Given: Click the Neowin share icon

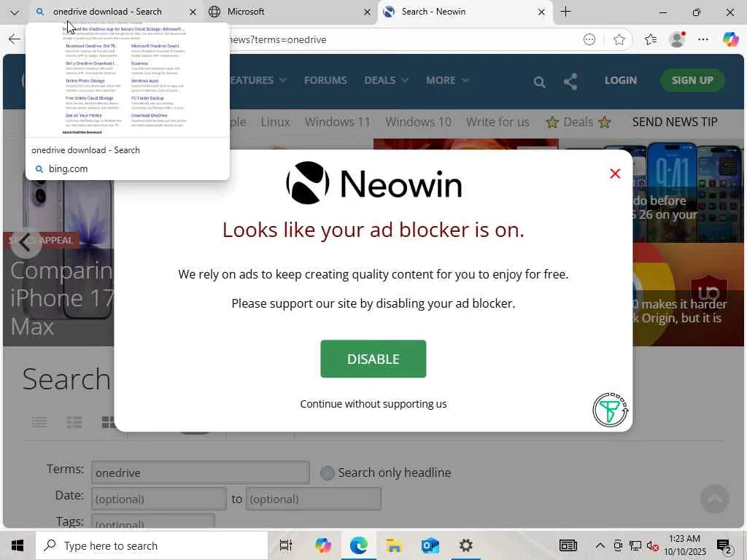Looking at the screenshot, I should (x=570, y=82).
